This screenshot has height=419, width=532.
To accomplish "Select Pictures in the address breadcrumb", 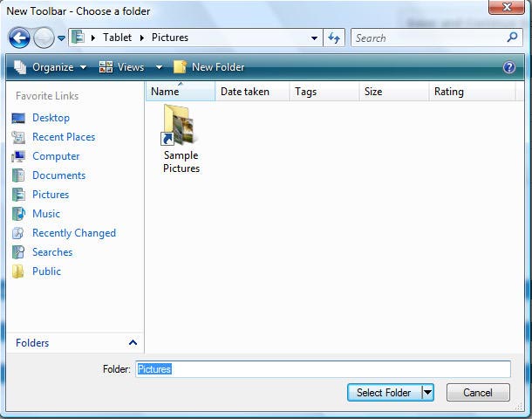I will tap(170, 38).
